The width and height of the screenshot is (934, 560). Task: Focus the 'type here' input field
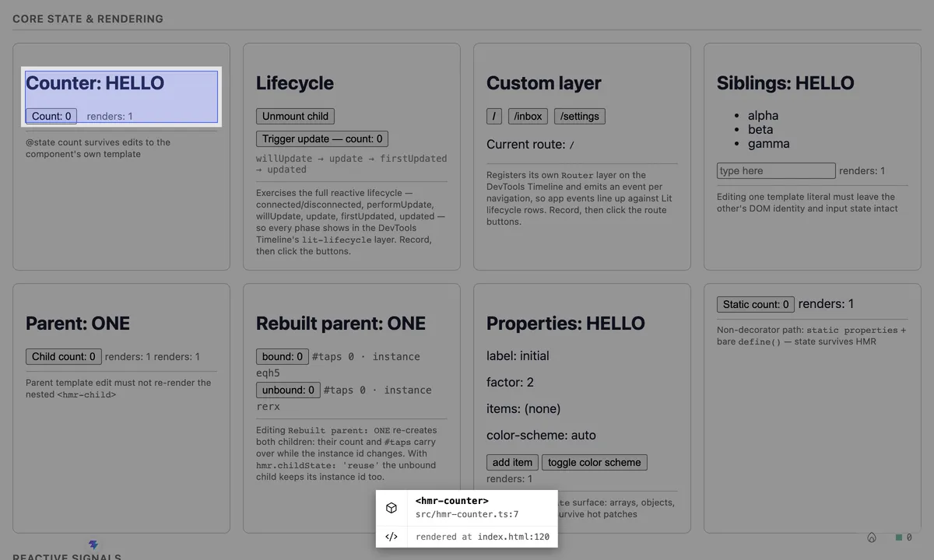coord(776,170)
